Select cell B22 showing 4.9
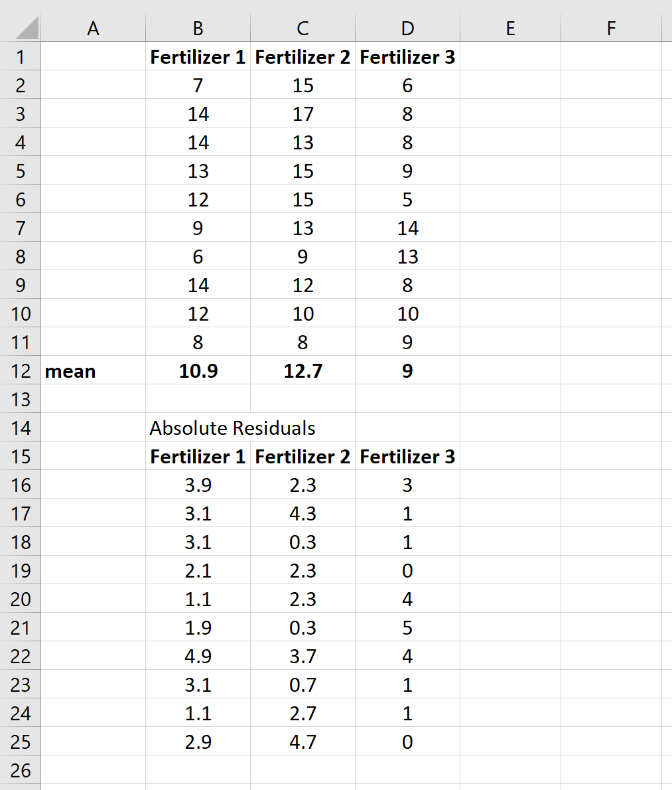This screenshot has height=790, width=672. [198, 656]
